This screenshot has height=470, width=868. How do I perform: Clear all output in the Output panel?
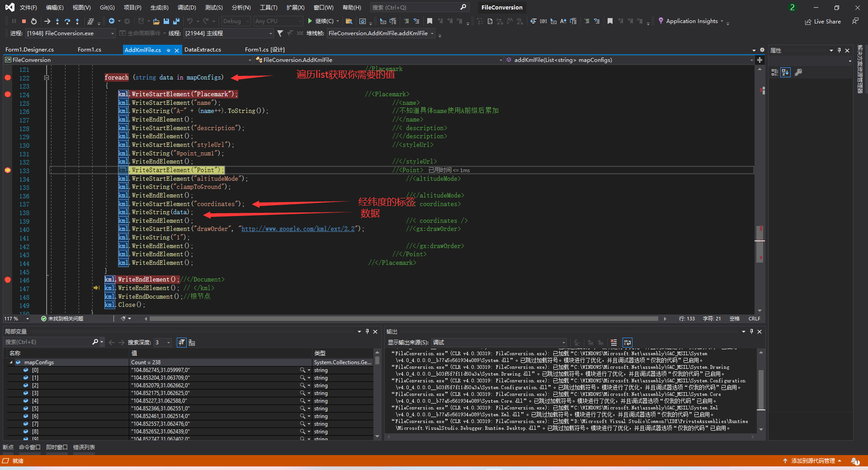613,343
